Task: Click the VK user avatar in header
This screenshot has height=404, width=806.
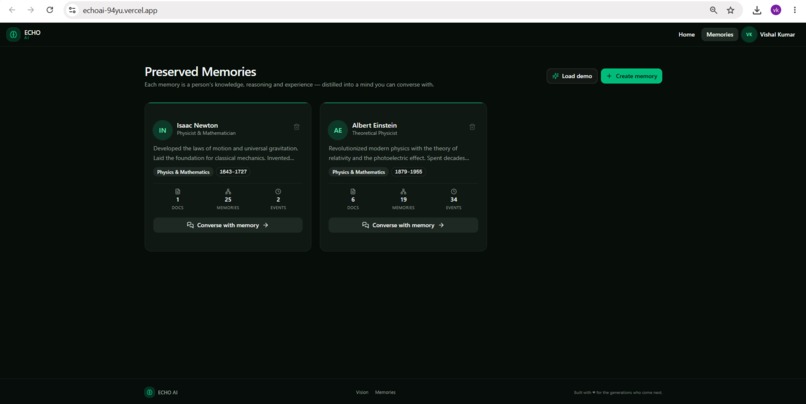Action: (749, 34)
